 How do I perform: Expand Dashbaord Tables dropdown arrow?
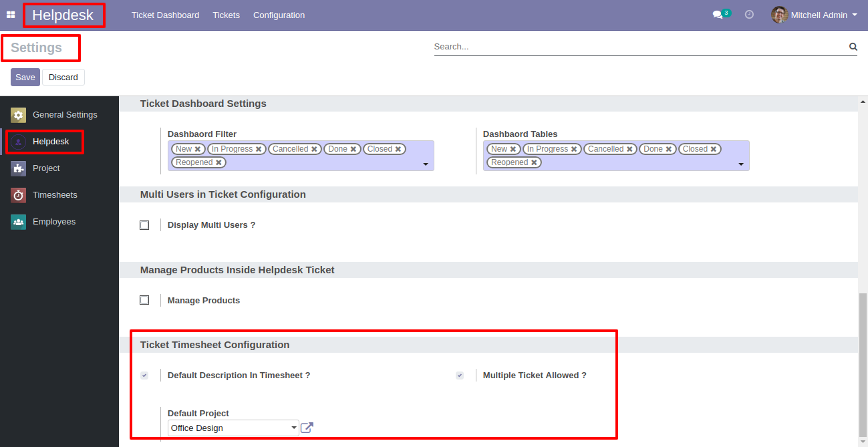pos(741,164)
